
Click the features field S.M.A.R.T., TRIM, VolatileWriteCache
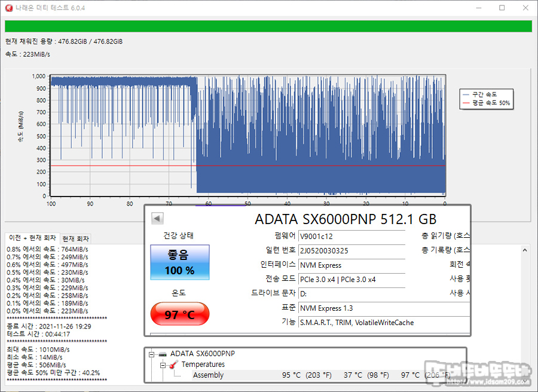pyautogui.click(x=384, y=323)
